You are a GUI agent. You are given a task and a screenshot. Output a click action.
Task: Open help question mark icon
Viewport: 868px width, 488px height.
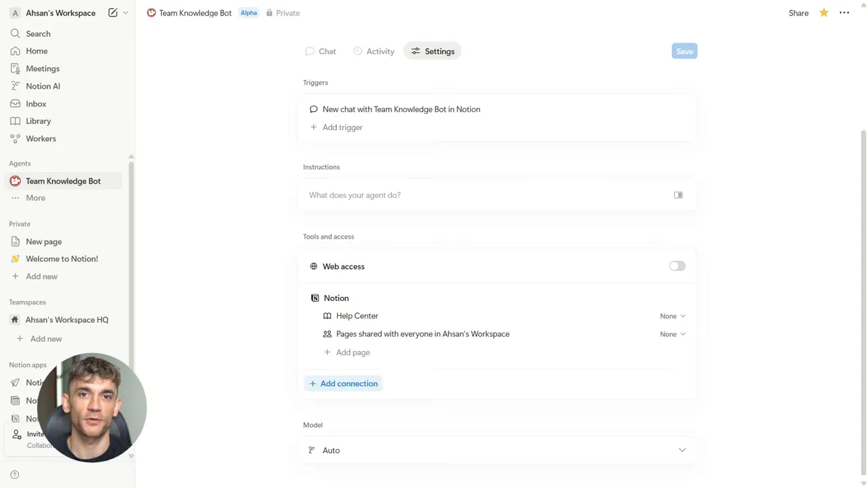click(15, 475)
